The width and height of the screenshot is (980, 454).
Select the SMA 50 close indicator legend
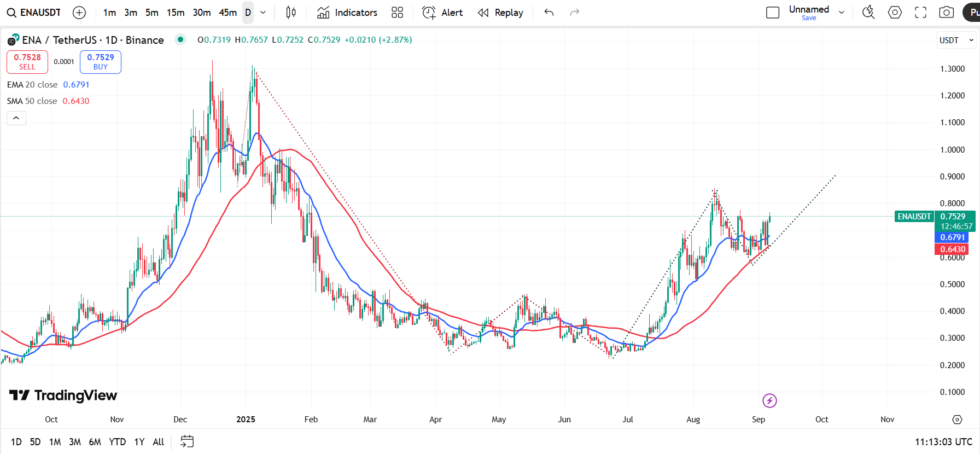click(48, 101)
